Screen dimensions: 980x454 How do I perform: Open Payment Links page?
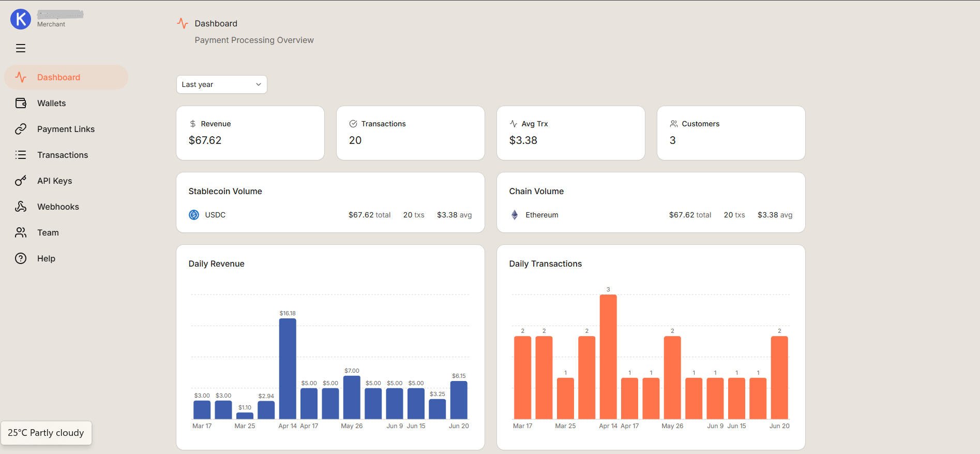(66, 129)
